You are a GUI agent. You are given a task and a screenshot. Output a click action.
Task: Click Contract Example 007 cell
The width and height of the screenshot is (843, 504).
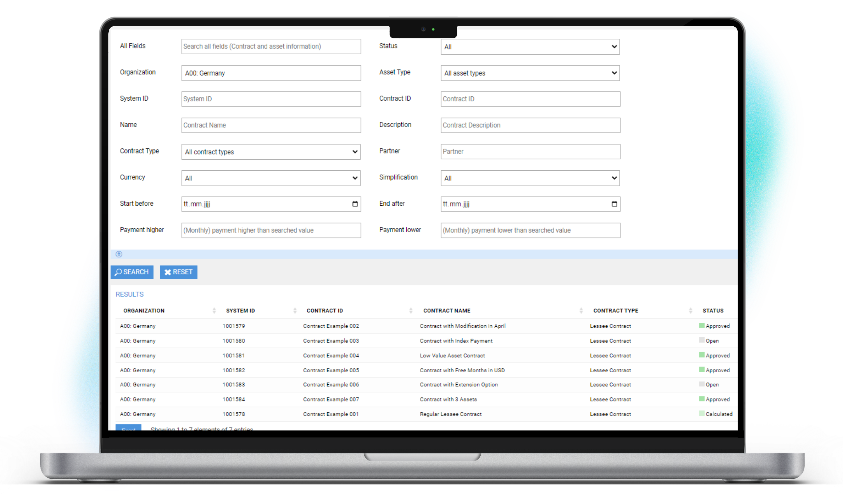(331, 400)
